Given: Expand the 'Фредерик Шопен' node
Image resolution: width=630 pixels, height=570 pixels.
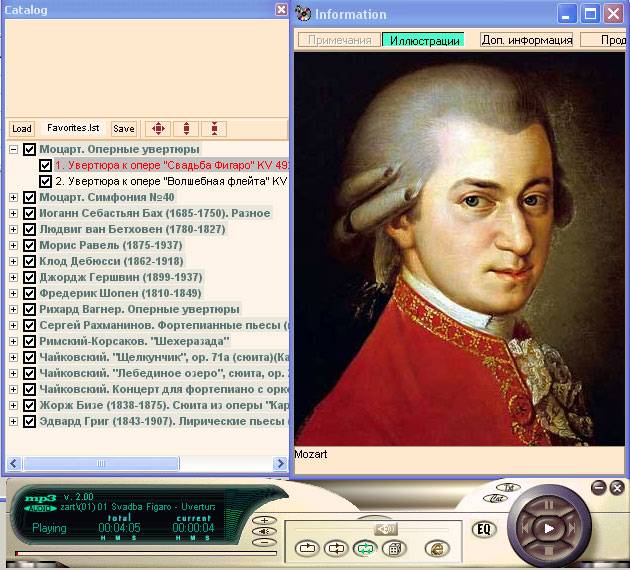Looking at the screenshot, I should point(13,293).
